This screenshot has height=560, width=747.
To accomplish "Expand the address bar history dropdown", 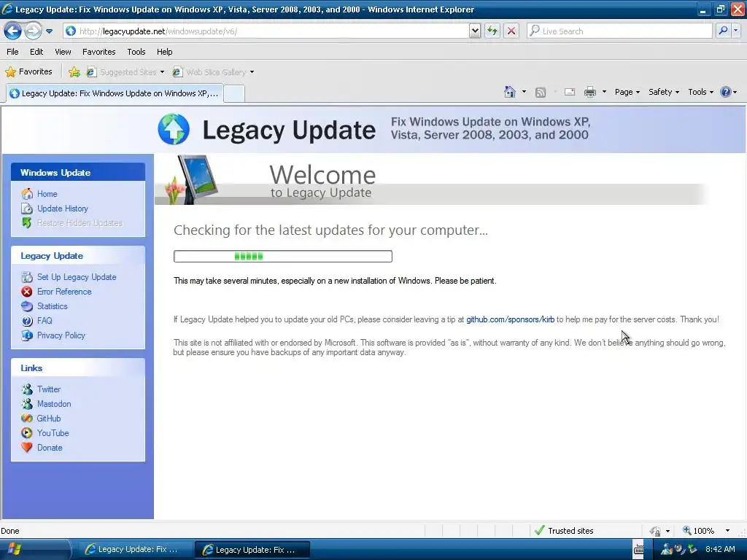I will pos(474,31).
